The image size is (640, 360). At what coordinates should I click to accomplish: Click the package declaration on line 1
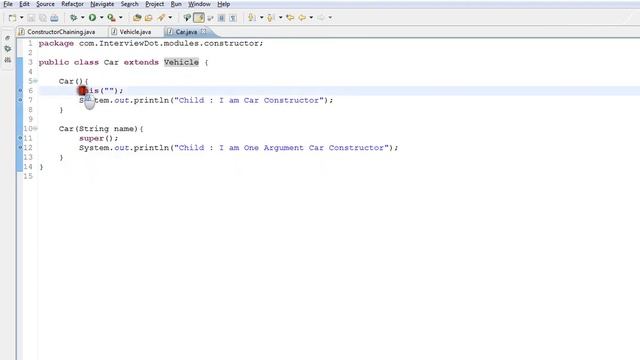(x=151, y=43)
